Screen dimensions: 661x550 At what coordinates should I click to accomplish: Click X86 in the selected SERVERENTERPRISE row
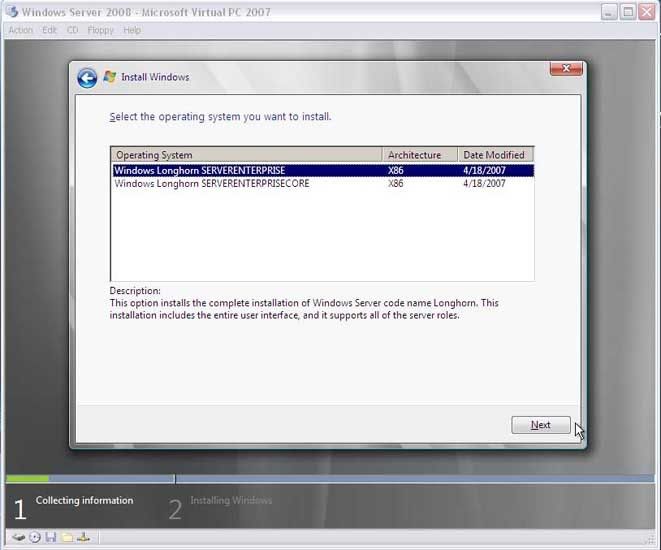[395, 170]
